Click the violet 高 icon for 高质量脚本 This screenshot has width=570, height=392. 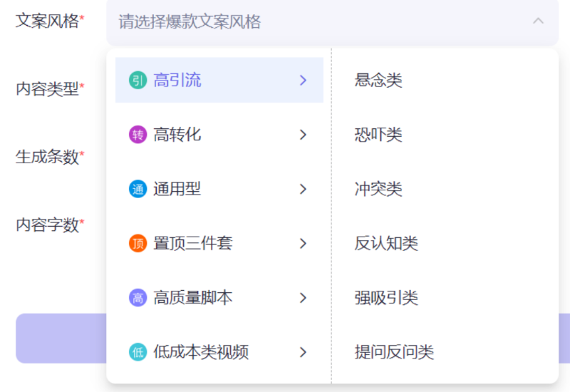click(x=138, y=298)
